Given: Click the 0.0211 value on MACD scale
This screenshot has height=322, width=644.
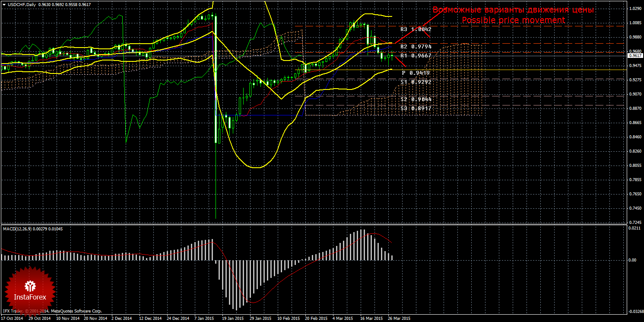Looking at the screenshot, I should (x=634, y=228).
